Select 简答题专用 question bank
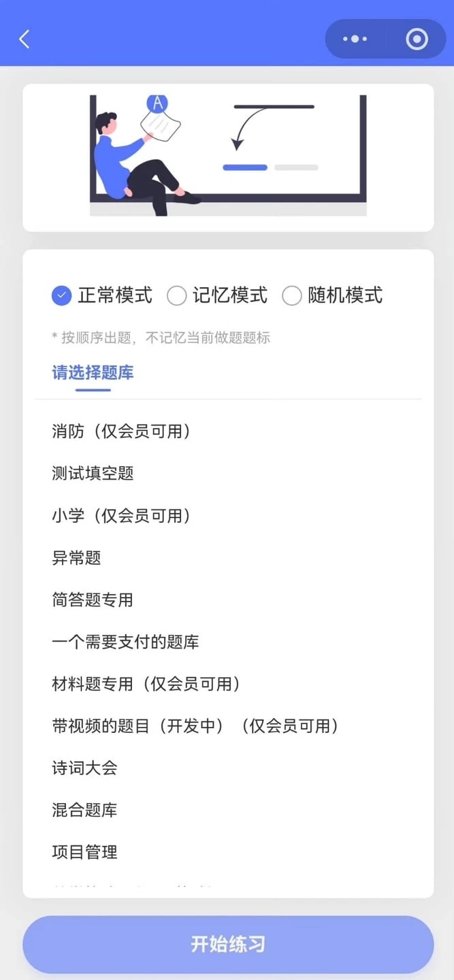454x980 pixels. pyautogui.click(x=228, y=600)
